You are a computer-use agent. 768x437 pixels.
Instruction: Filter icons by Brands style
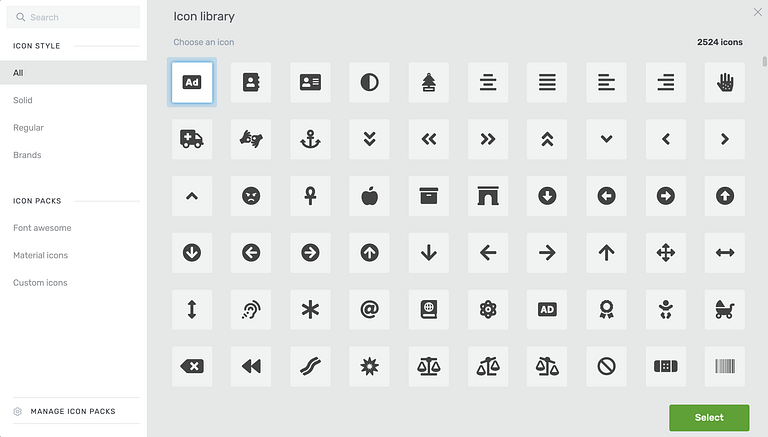[27, 155]
